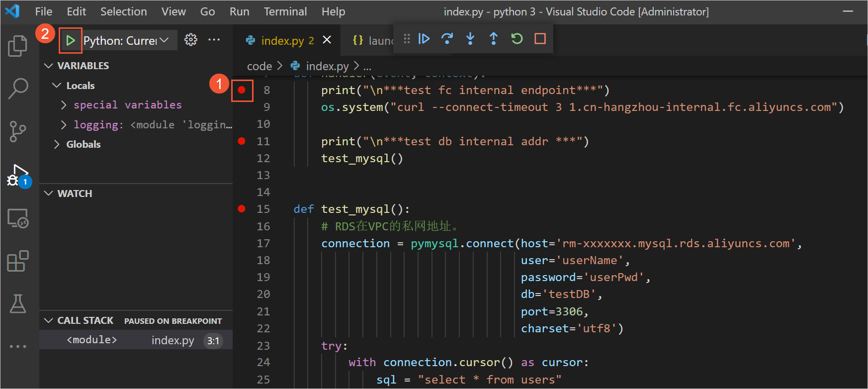Open the Explorer view in activity bar
The image size is (868, 389).
(18, 46)
